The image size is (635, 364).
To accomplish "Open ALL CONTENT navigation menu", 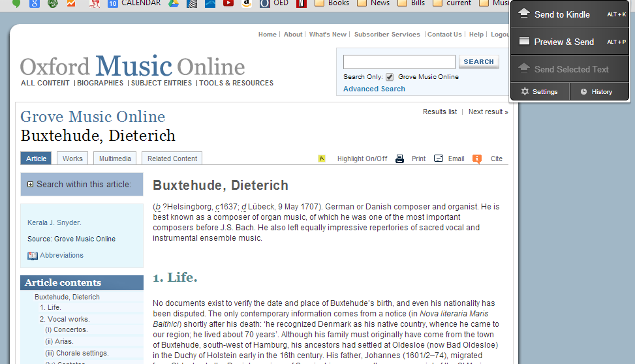I will coord(46,83).
